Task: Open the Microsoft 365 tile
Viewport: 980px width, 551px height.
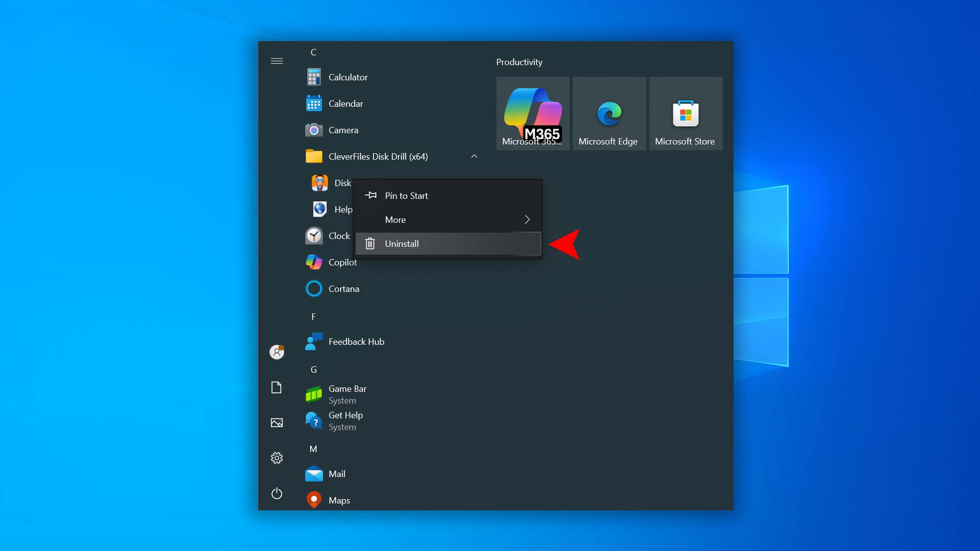Action: (x=533, y=113)
